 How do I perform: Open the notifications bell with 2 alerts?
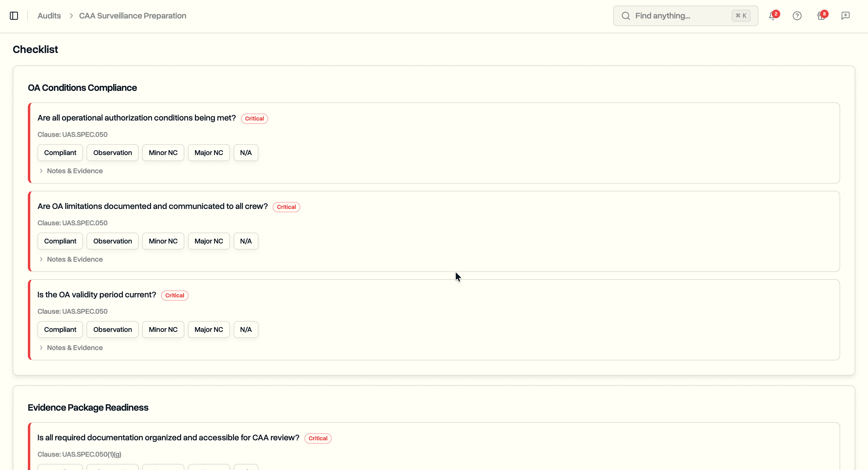click(x=772, y=15)
